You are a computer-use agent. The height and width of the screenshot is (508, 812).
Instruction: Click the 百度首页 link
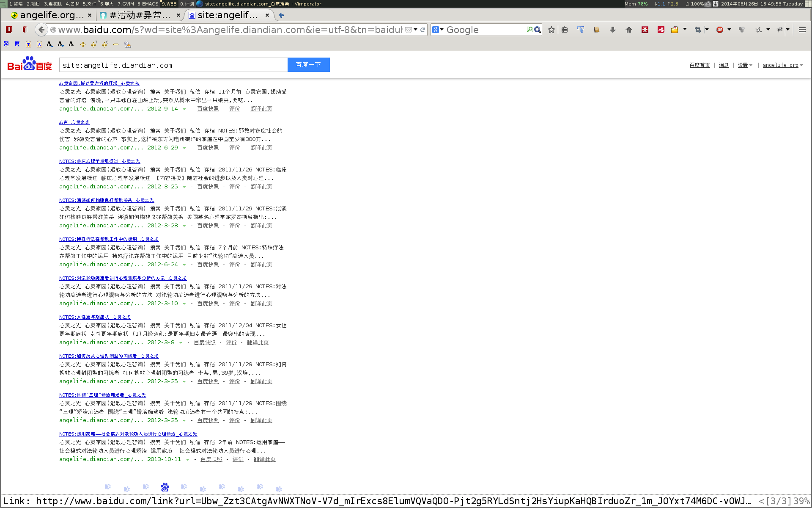[700, 65]
